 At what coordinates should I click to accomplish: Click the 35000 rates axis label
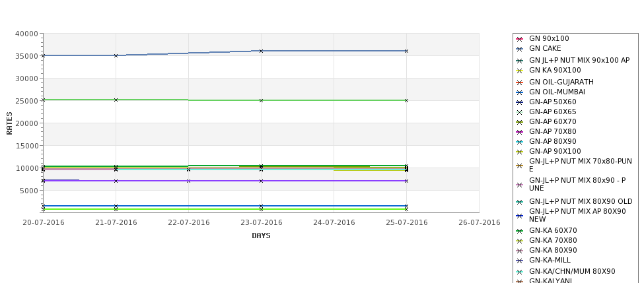click(x=26, y=56)
